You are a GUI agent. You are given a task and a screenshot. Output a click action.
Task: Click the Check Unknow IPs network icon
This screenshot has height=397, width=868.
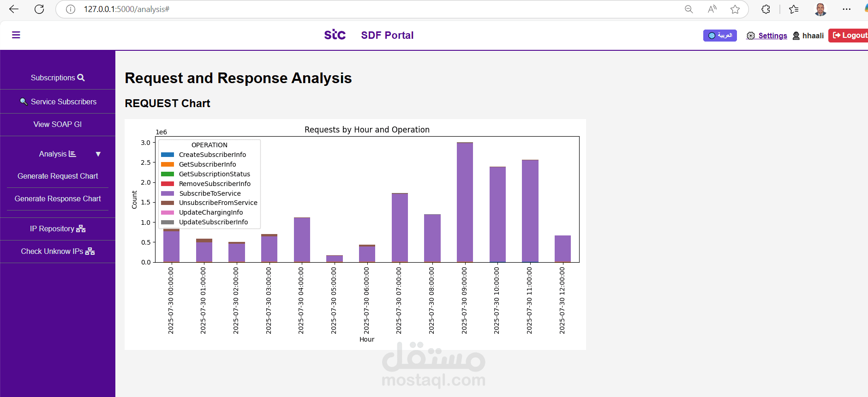[x=90, y=251]
